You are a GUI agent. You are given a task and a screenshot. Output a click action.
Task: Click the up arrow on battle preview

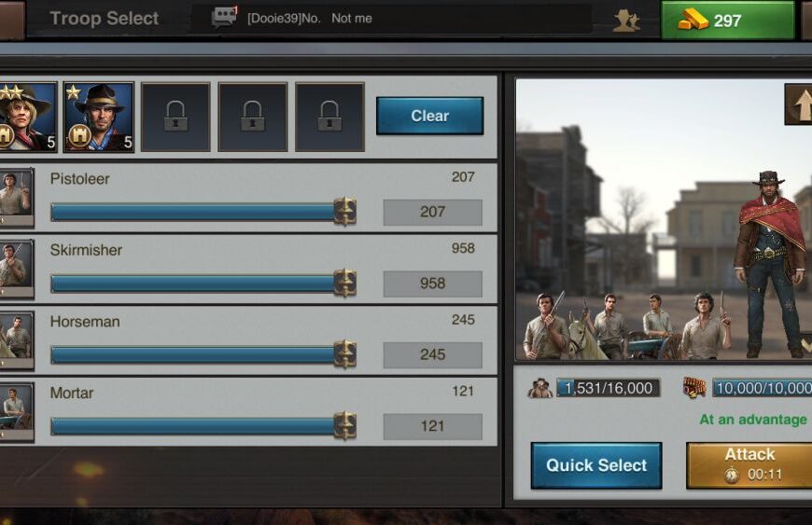799,104
